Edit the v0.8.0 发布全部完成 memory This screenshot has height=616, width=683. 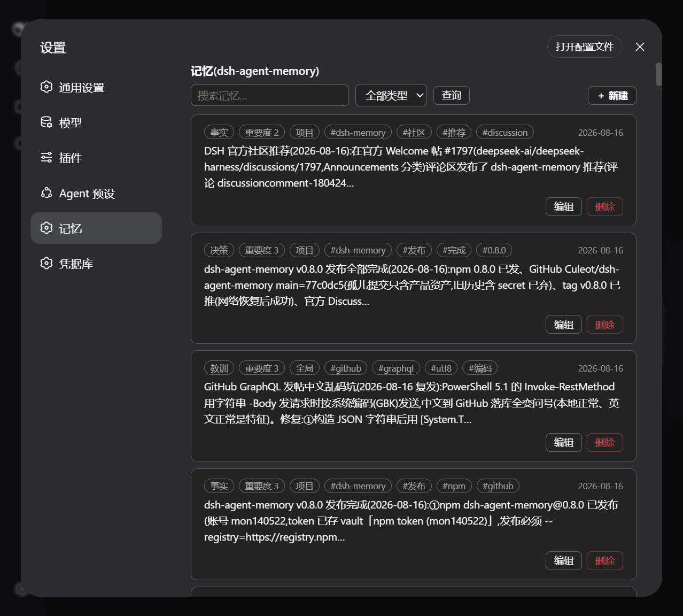click(x=564, y=325)
